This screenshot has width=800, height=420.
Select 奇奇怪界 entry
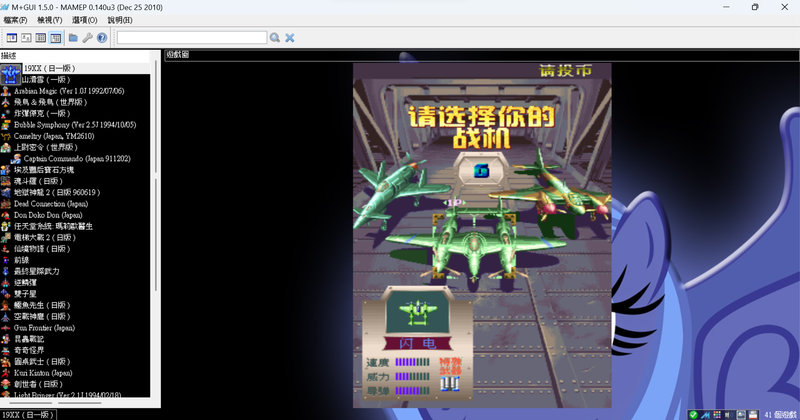point(29,350)
